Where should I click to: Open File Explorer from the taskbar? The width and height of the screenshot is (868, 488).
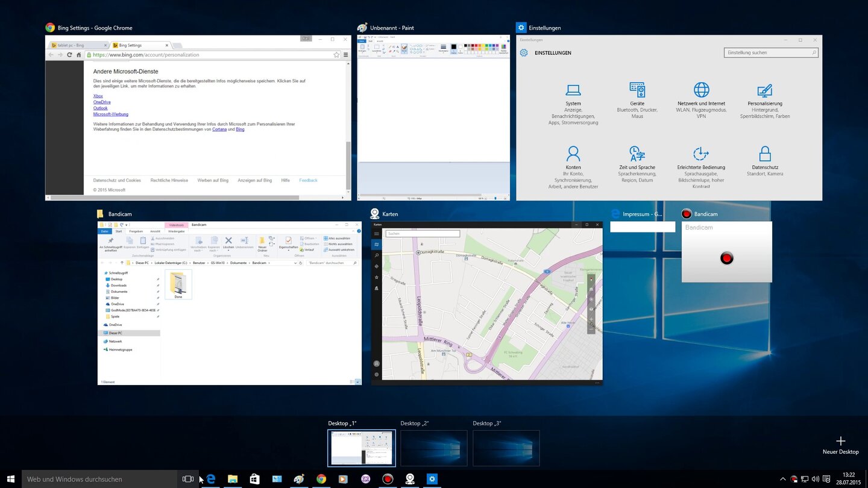(233, 479)
